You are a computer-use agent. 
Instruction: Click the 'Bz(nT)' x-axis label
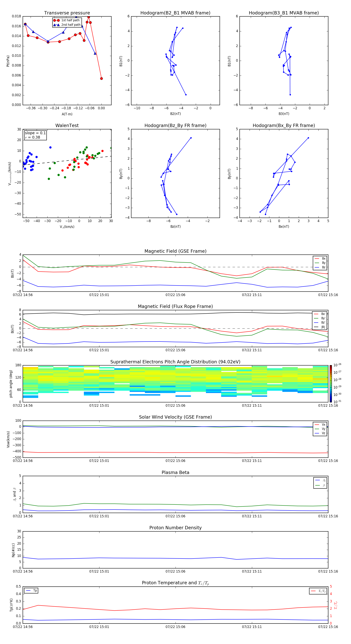175,227
